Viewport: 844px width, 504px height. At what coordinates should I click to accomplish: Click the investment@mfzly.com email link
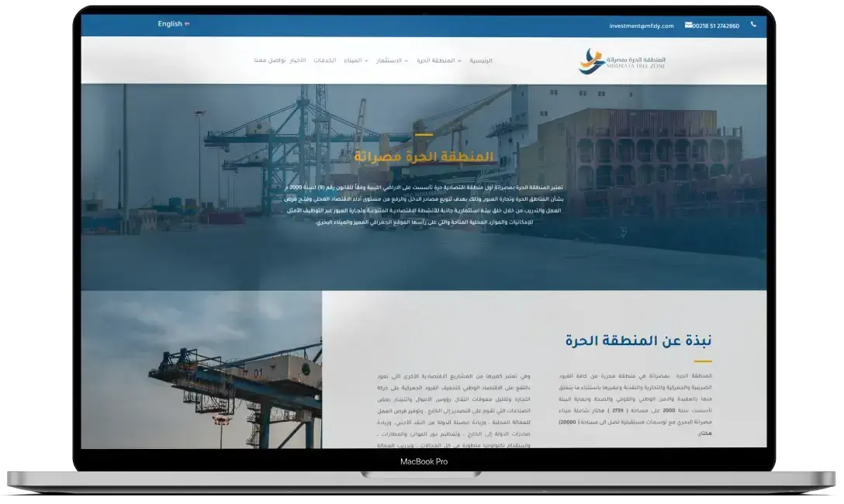(642, 26)
